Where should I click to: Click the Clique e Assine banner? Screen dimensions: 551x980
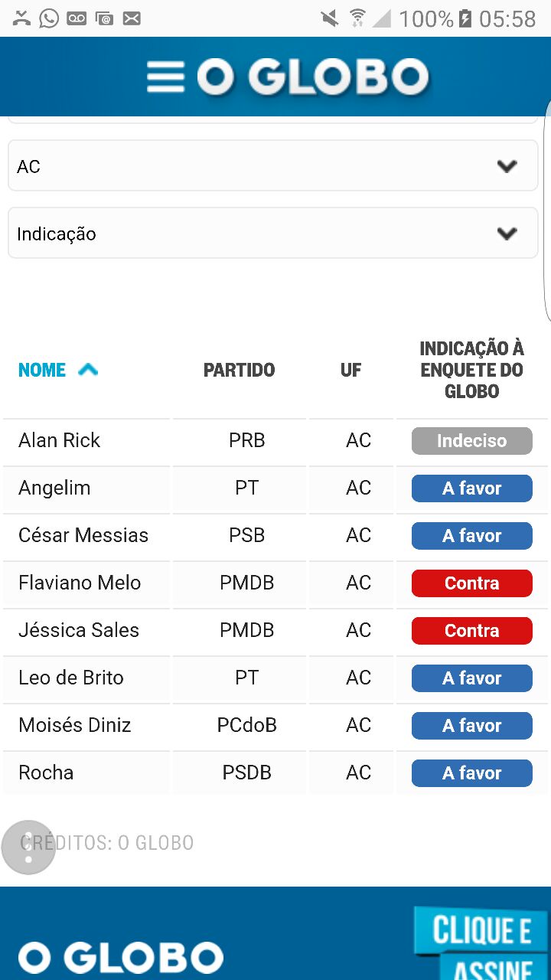point(482,943)
